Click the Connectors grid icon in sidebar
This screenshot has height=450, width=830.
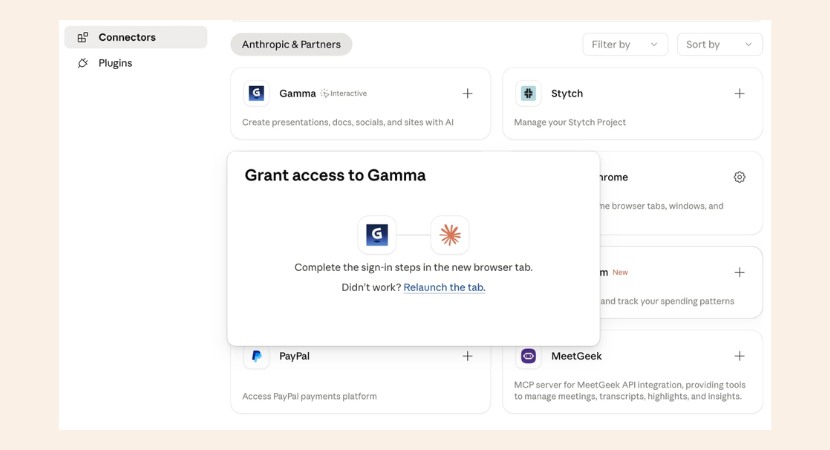pos(83,38)
